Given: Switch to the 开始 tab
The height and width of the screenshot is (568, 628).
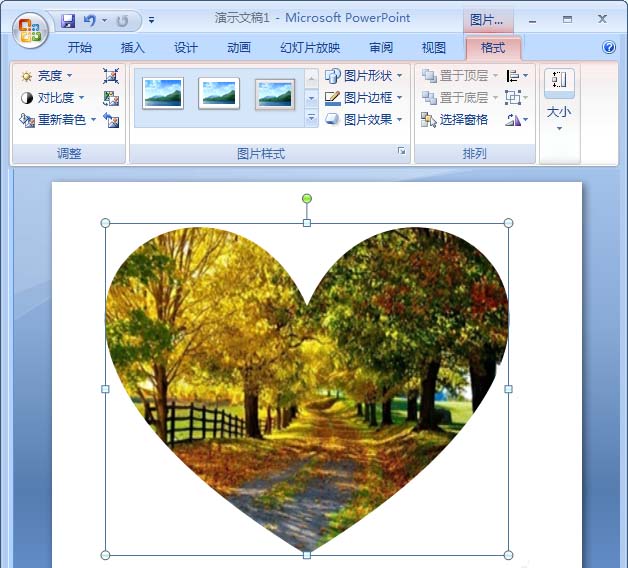Looking at the screenshot, I should click(79, 48).
